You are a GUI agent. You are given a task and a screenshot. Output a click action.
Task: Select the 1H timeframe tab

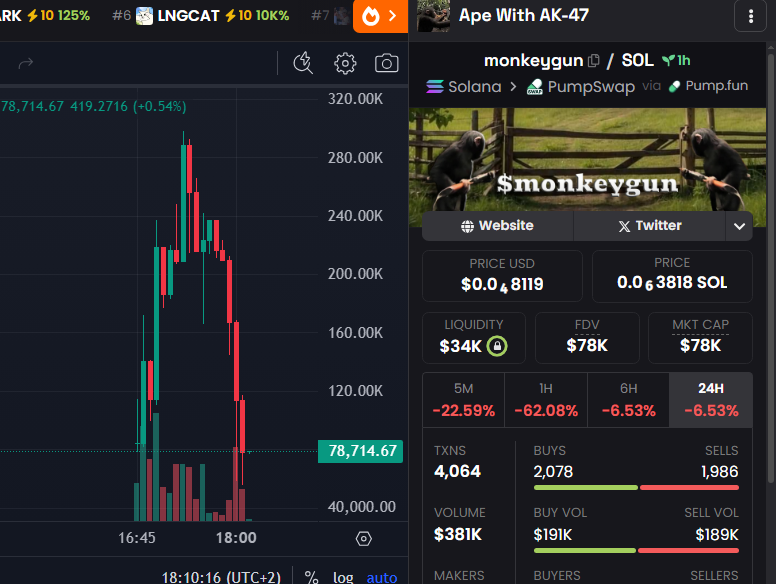click(546, 399)
